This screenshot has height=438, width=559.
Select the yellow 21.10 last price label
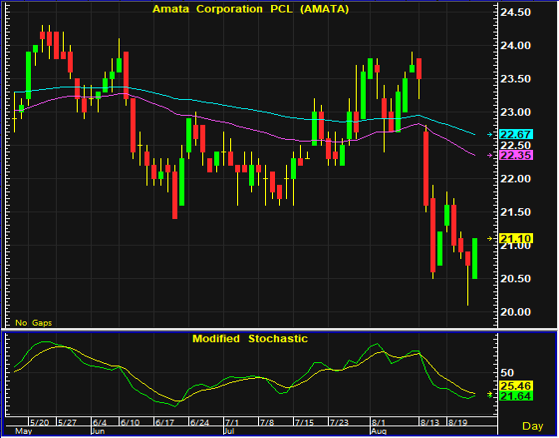[x=516, y=238]
